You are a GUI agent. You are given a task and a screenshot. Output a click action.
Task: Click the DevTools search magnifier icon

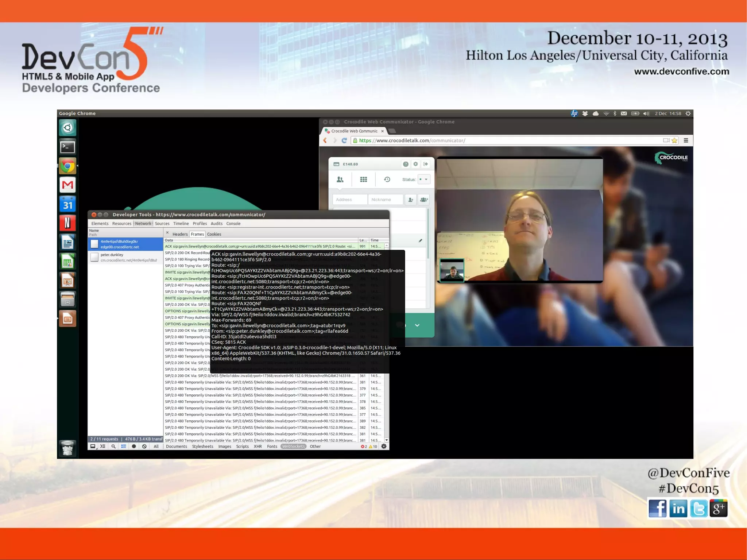click(x=113, y=446)
